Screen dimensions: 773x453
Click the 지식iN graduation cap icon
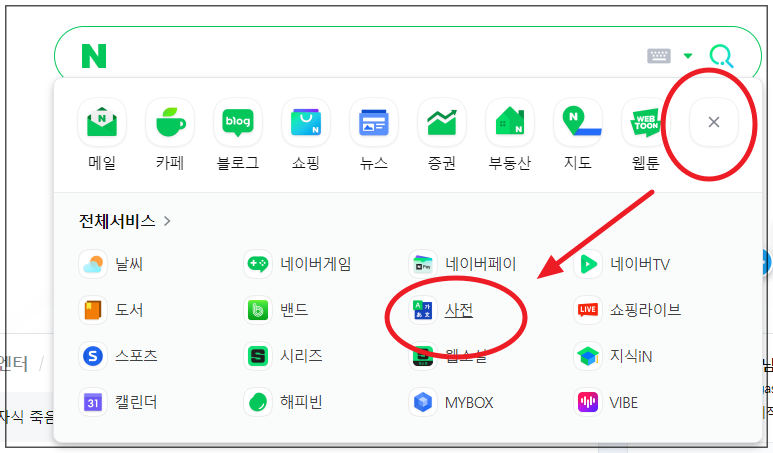[588, 356]
